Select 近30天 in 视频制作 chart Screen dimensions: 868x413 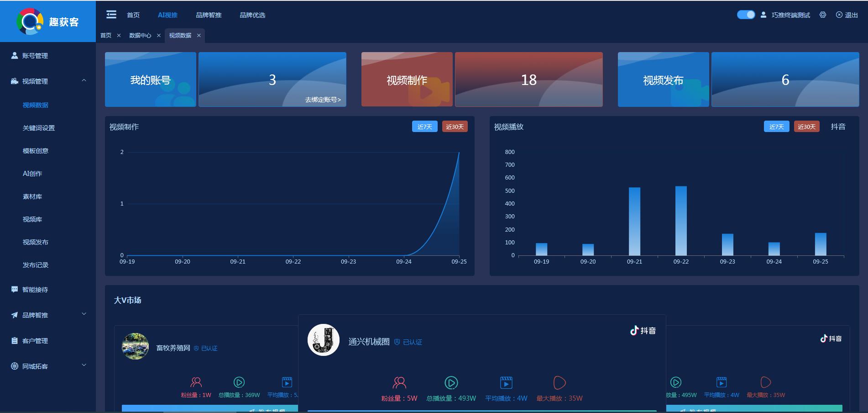point(455,127)
